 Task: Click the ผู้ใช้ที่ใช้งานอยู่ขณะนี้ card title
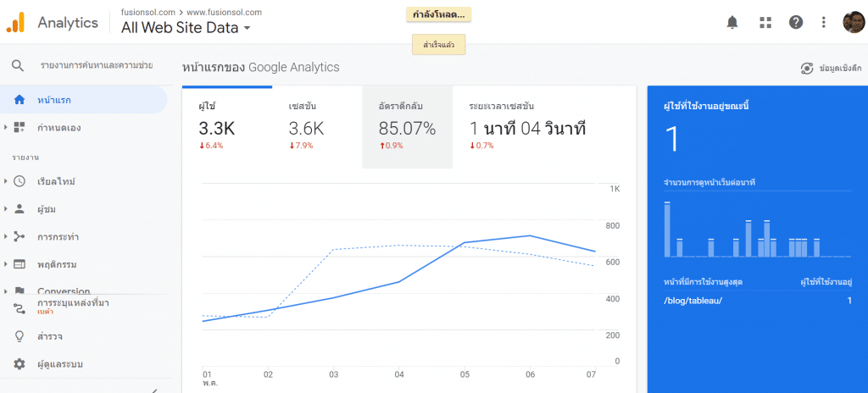coord(706,105)
